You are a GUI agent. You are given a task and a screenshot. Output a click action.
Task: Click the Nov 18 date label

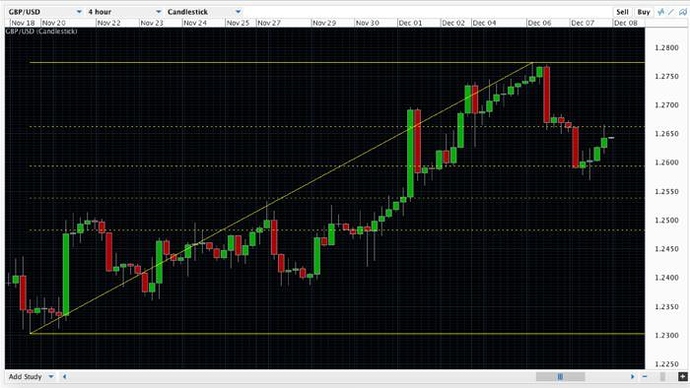(23, 23)
